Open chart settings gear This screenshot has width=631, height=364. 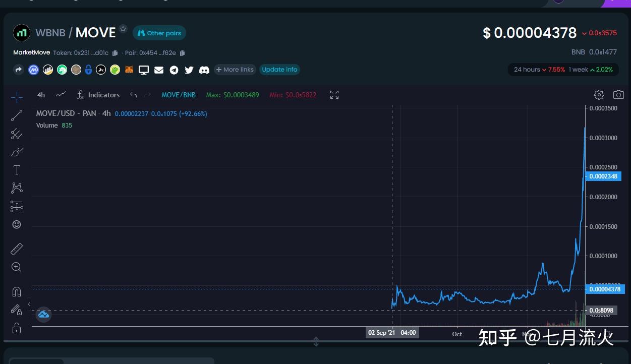[599, 95]
